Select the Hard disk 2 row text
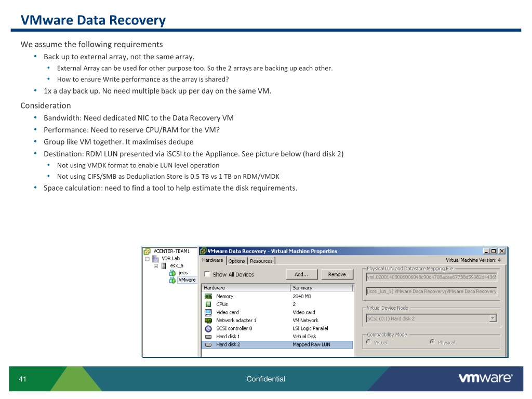This screenshot has width=532, height=399. coord(228,345)
